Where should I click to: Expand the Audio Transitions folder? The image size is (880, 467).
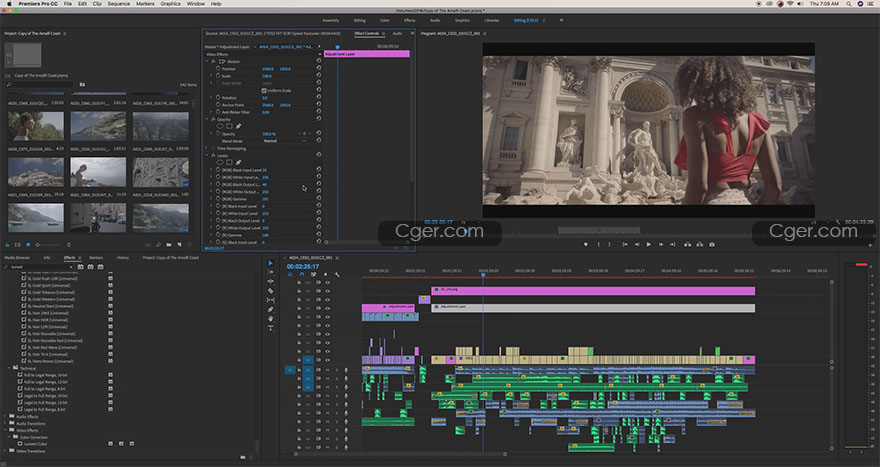(x=6, y=423)
